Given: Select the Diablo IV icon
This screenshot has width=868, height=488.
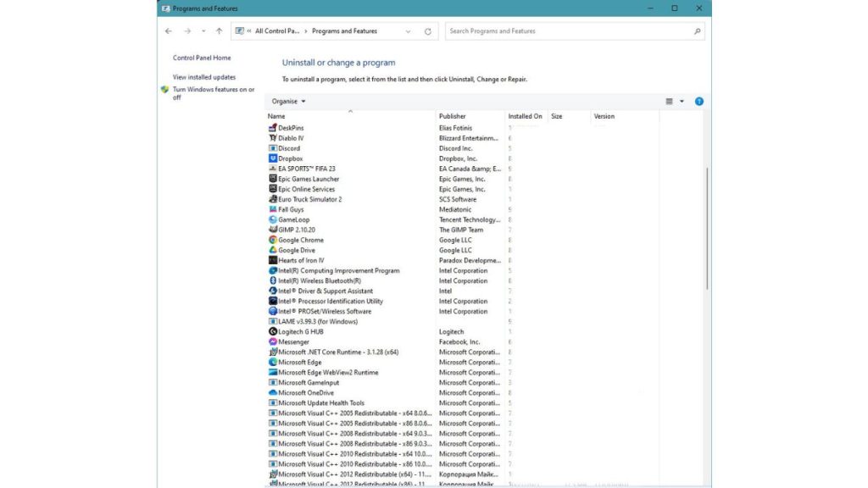Looking at the screenshot, I should click(272, 138).
